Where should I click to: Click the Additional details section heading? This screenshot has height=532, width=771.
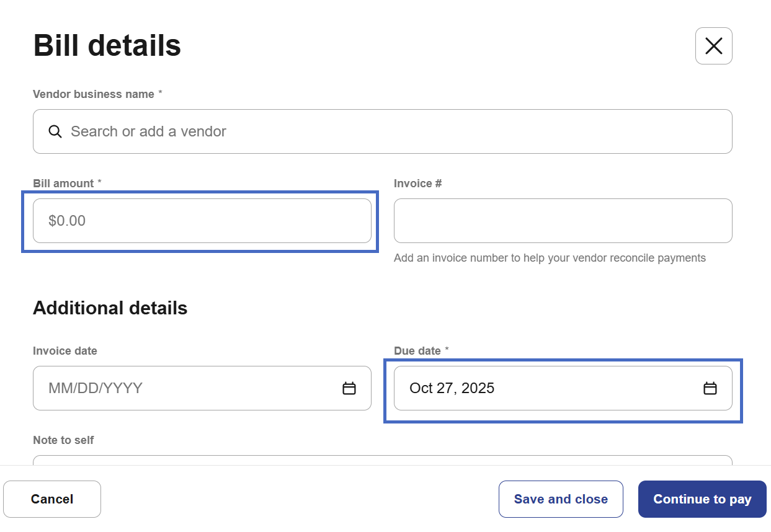[x=110, y=308]
